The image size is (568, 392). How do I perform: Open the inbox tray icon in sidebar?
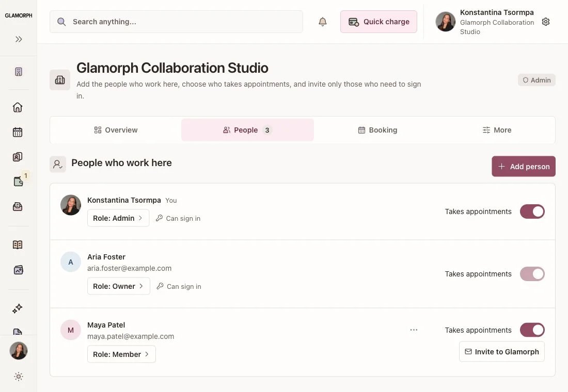[18, 207]
